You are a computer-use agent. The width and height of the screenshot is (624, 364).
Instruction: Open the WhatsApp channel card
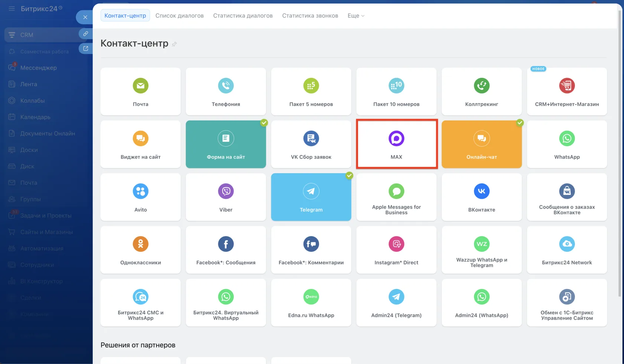tap(567, 144)
